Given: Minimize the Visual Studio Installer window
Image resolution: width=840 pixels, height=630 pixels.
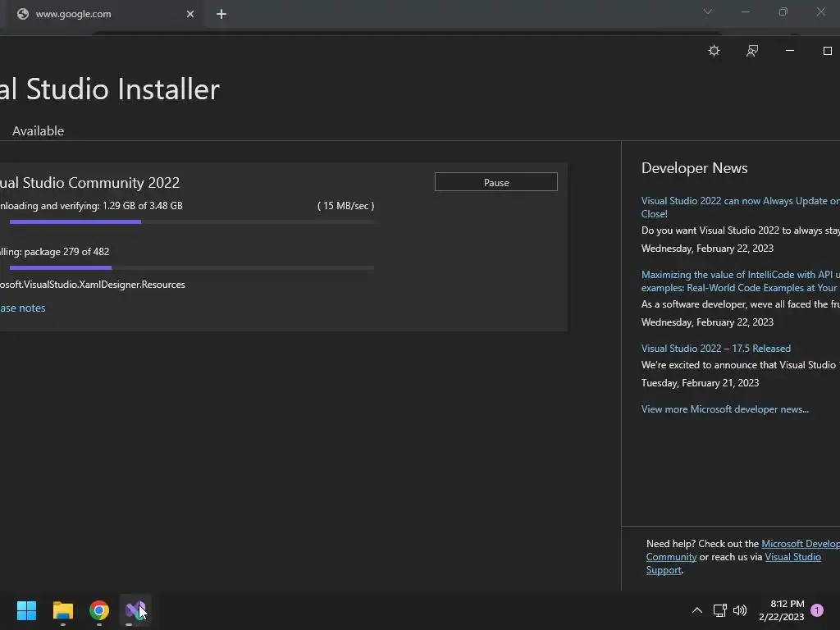Looking at the screenshot, I should pos(790,51).
